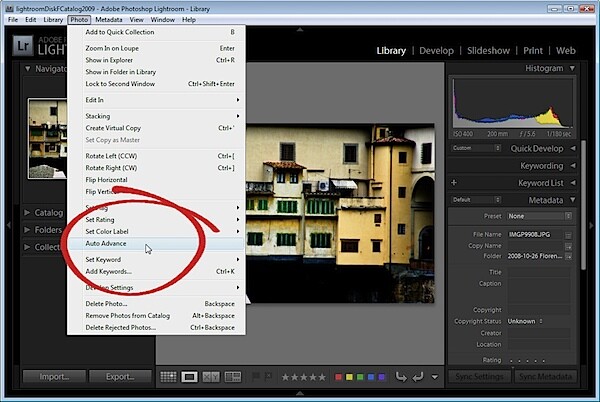This screenshot has height=402, width=600.
Task: Open Compare view XY icon
Action: tap(211, 377)
